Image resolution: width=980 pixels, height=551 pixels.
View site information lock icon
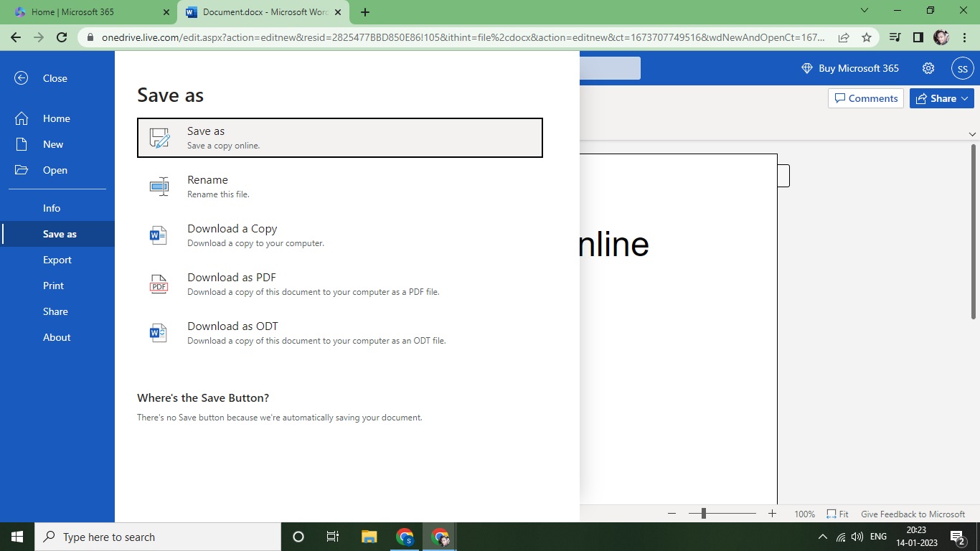pos(90,37)
